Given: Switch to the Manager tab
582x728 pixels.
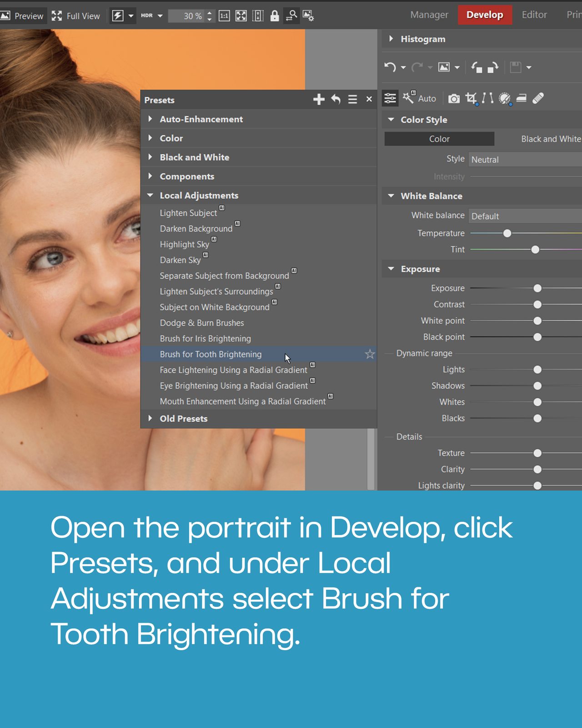Looking at the screenshot, I should pyautogui.click(x=429, y=15).
